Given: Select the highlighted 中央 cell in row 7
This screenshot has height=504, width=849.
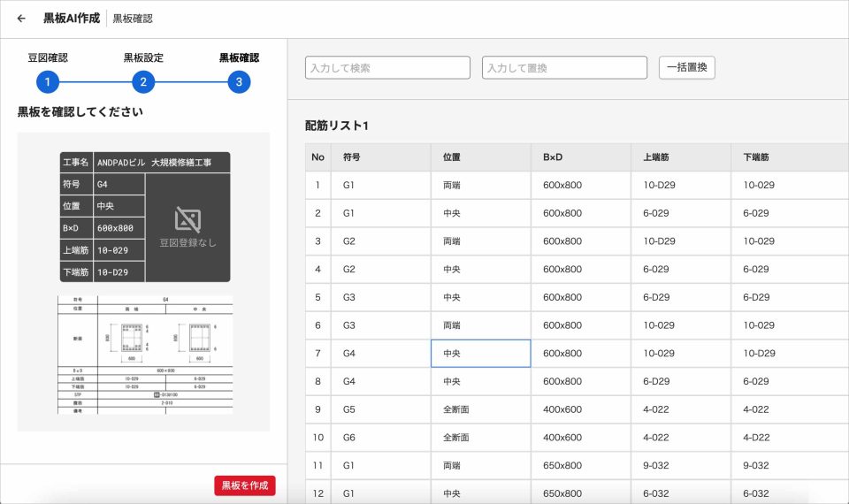Looking at the screenshot, I should [x=480, y=354].
